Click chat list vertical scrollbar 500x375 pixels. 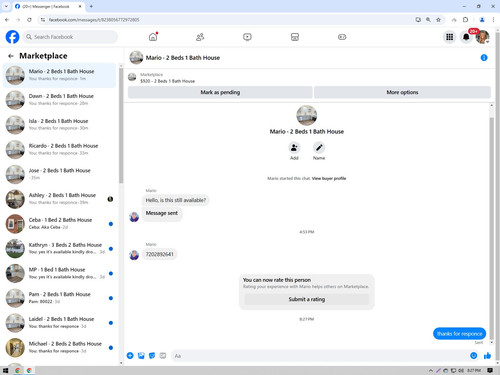(121, 125)
